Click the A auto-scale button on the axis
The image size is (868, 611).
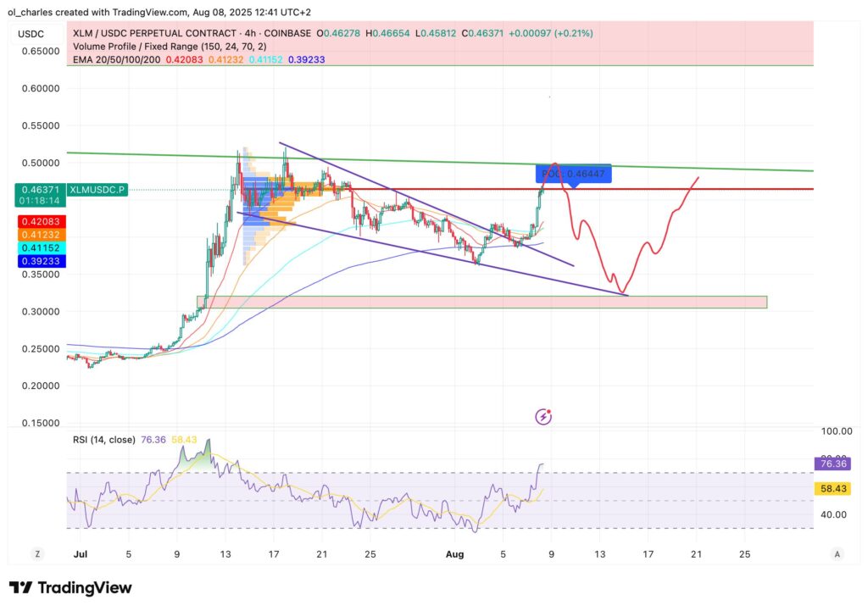(x=836, y=553)
